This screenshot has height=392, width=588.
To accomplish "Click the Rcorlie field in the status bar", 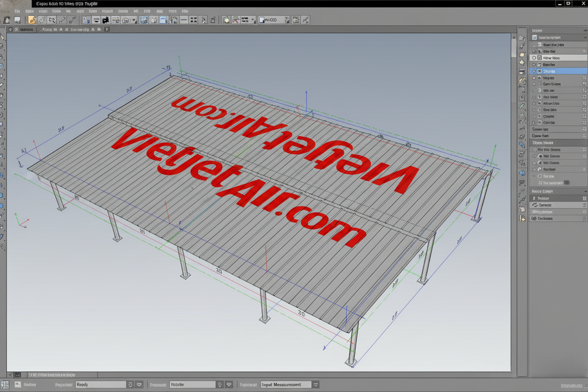I will click(x=192, y=384).
